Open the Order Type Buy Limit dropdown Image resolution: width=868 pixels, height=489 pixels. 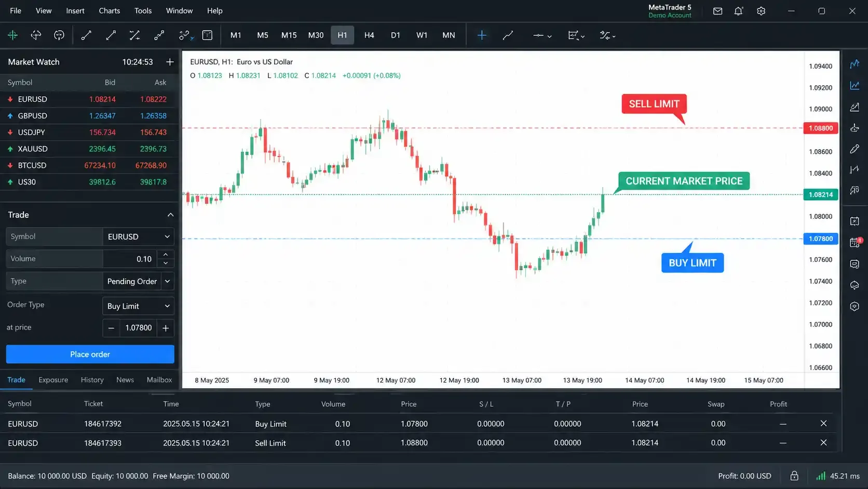tap(138, 306)
